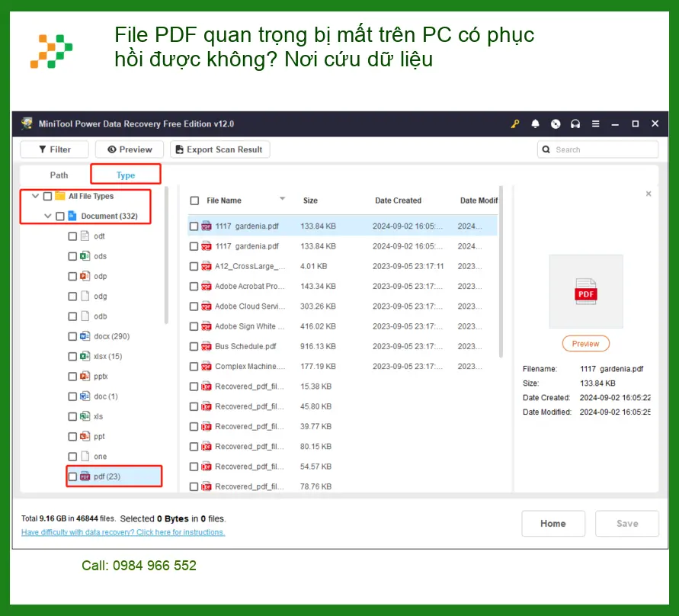The image size is (679, 616).
Task: Click the xls Excel icon
Action: click(85, 416)
